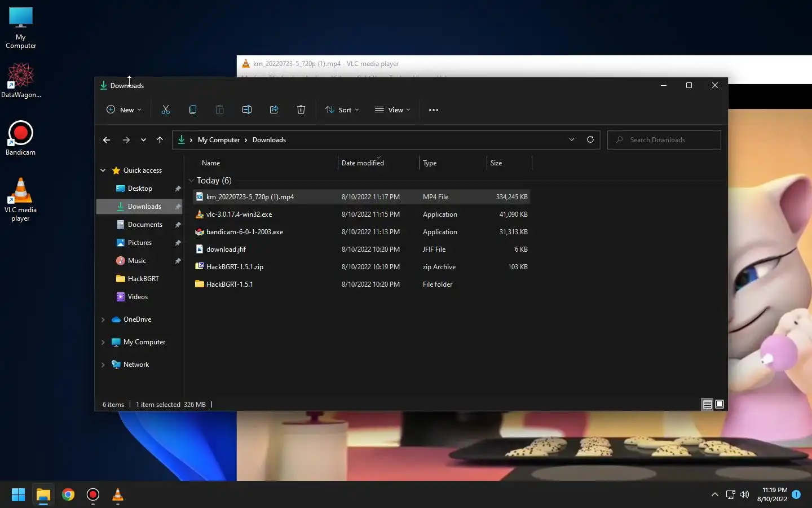Select Pictures in navigation pane
Screen dimensions: 812x508
pyautogui.click(x=139, y=243)
